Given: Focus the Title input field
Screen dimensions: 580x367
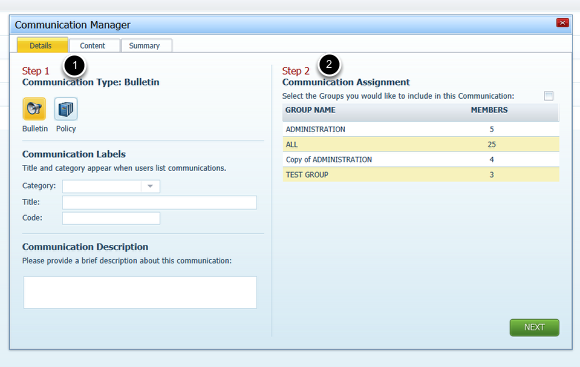Looking at the screenshot, I should pyautogui.click(x=159, y=202).
